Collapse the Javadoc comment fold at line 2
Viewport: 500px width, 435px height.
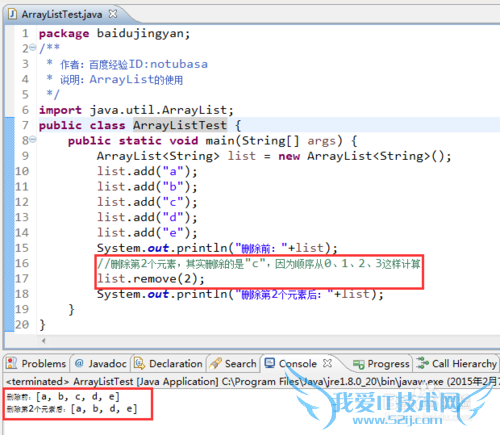pos(33,47)
